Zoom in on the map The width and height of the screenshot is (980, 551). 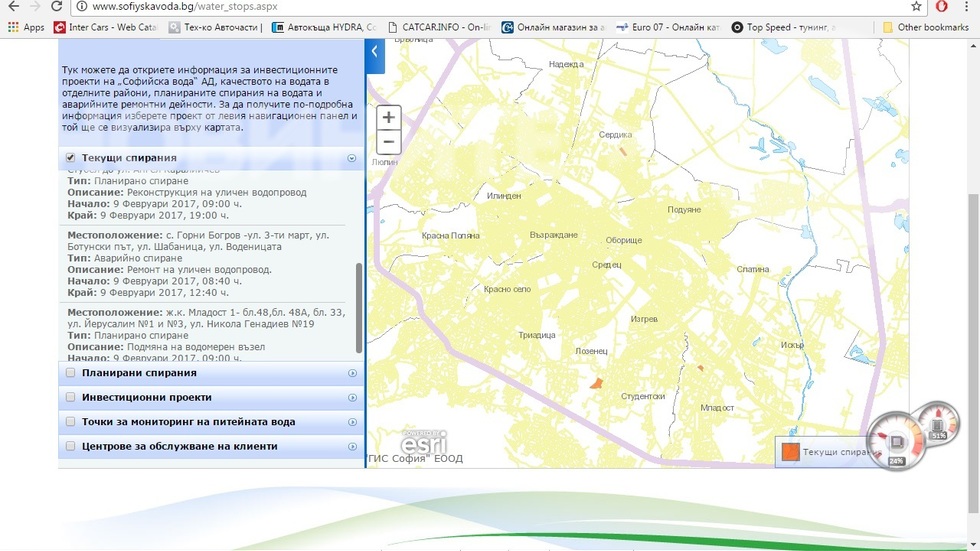pyautogui.click(x=389, y=118)
